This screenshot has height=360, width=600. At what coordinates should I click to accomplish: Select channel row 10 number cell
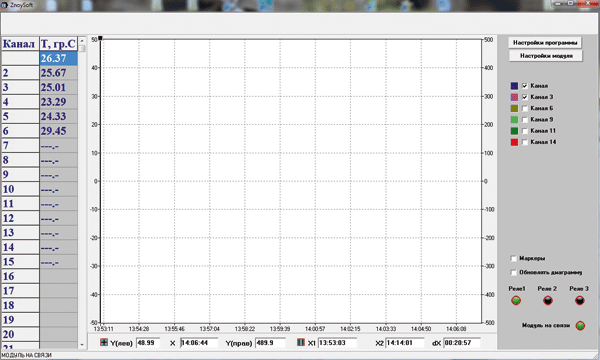click(20, 189)
